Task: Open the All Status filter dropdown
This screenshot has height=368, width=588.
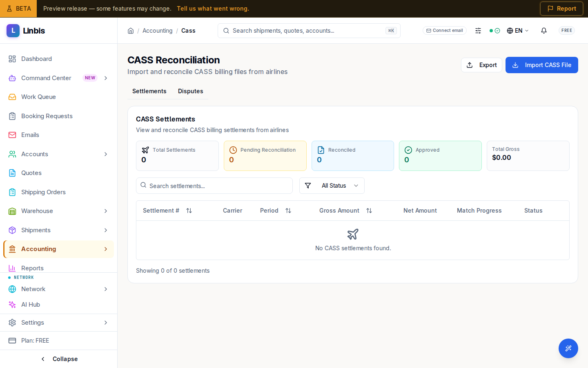Action: (332, 186)
